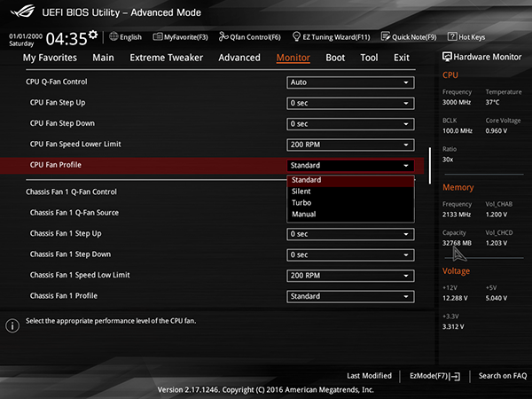Open Quick Note(F9)
This screenshot has width=532, height=399.
coord(409,36)
